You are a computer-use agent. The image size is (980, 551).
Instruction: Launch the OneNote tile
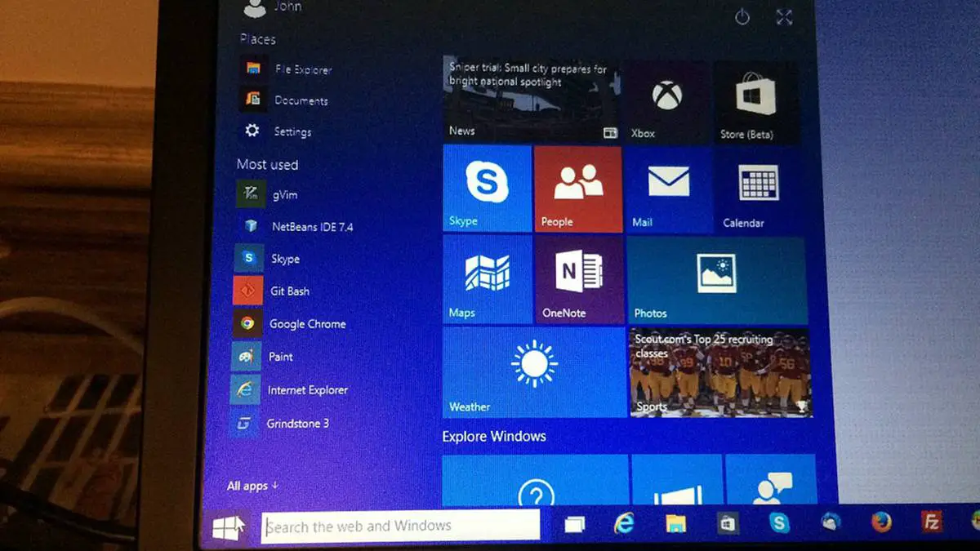(579, 280)
